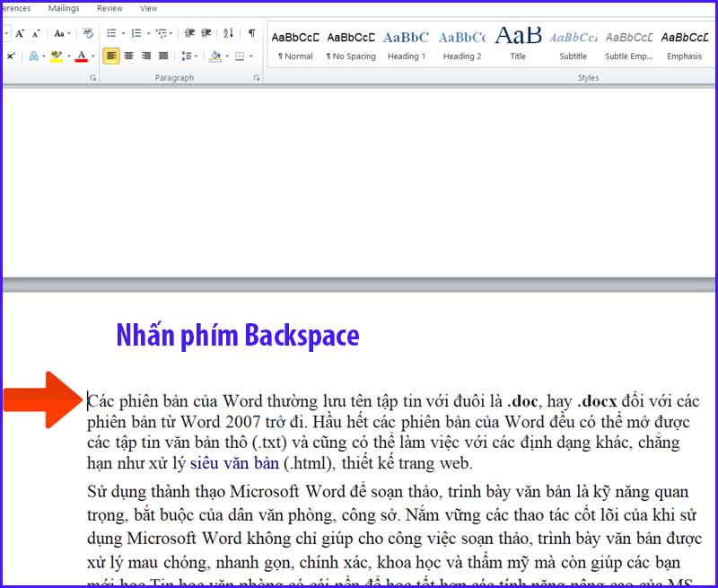Click the Numbering list icon
Image resolution: width=718 pixels, height=588 pixels.
tap(136, 33)
